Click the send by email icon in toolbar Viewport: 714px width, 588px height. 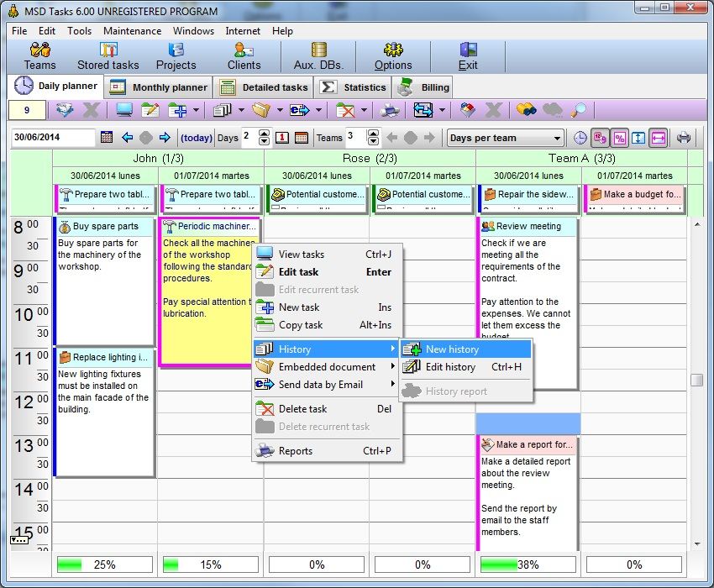point(300,110)
